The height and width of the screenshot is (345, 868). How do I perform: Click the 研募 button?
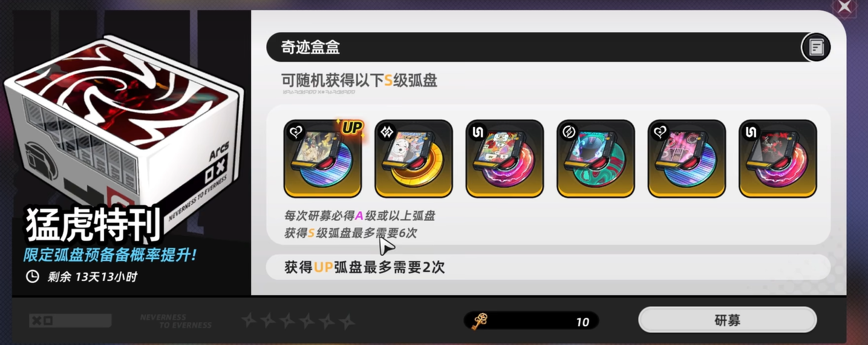coord(727,320)
